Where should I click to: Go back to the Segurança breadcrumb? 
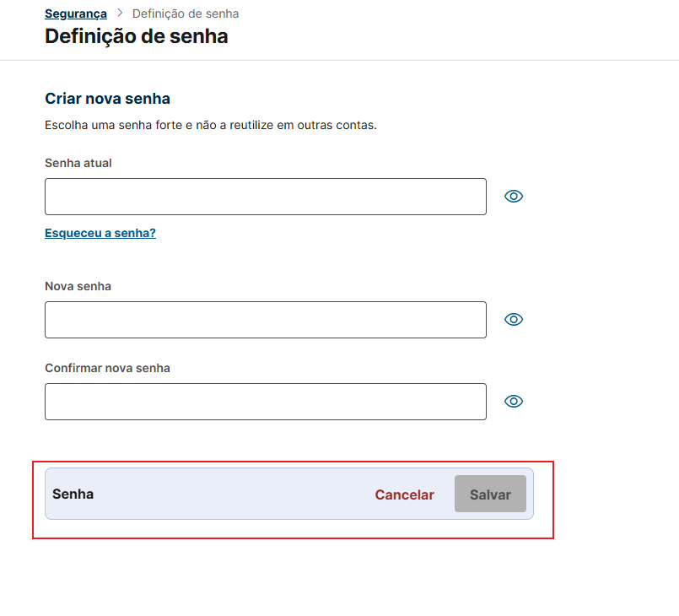coord(76,14)
